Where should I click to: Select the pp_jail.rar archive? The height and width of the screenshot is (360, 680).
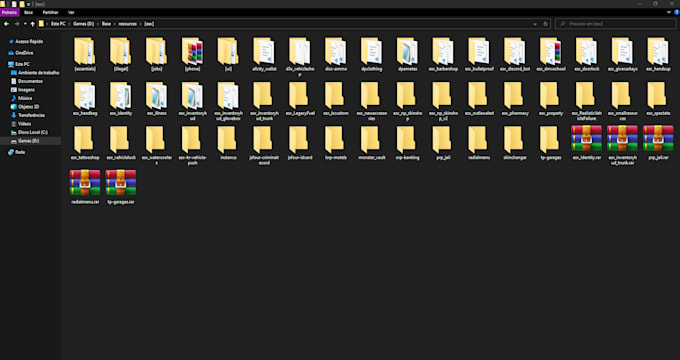[x=658, y=143]
